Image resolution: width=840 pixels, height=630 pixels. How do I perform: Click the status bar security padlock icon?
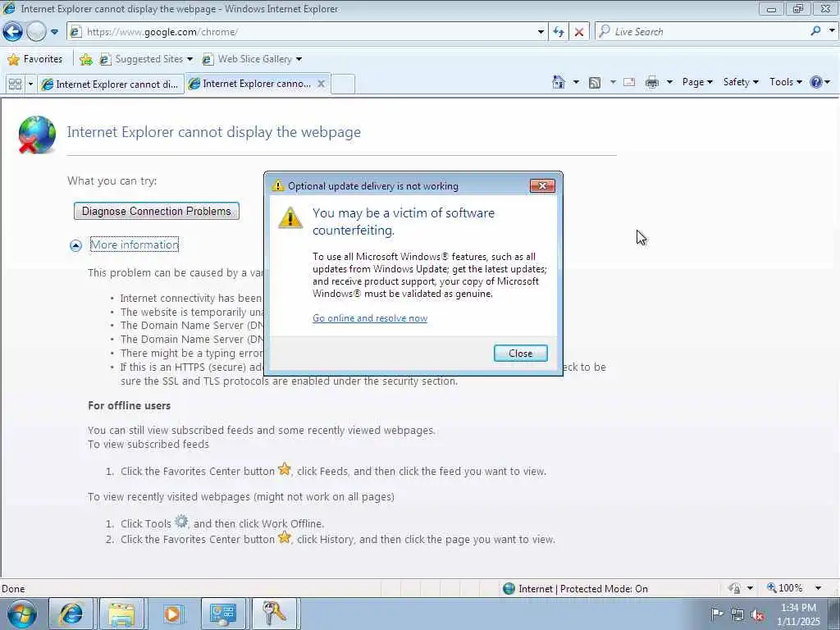[x=735, y=588]
